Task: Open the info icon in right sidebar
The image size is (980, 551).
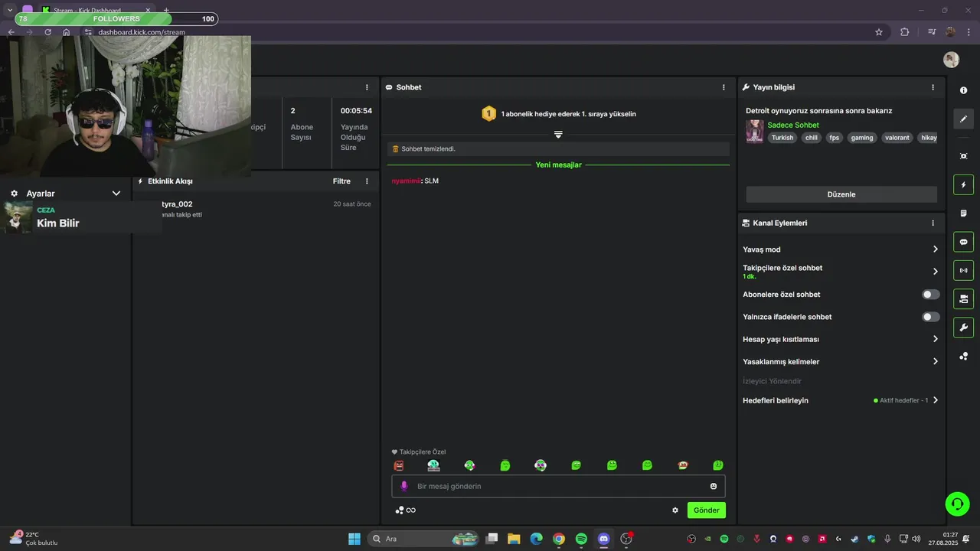Action: [963, 90]
